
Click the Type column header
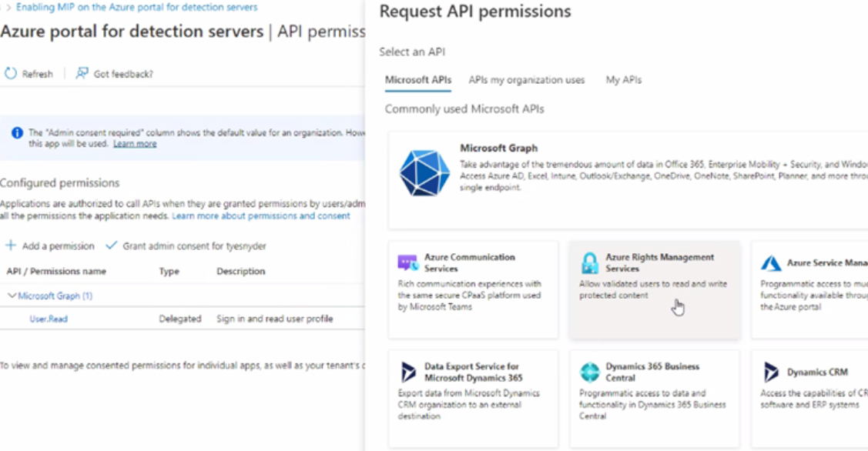point(169,271)
